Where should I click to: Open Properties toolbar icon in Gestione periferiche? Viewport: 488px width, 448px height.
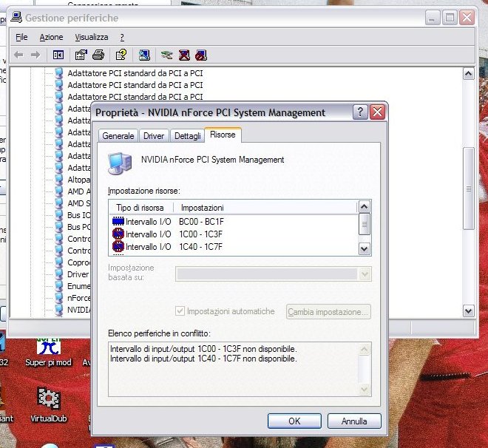click(x=81, y=55)
